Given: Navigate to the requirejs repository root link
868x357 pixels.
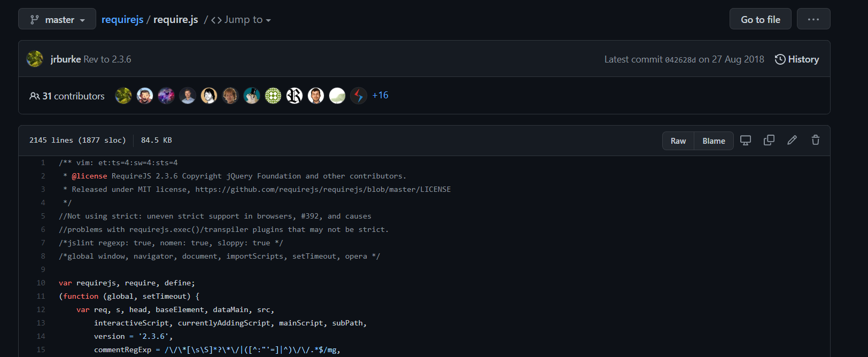Looking at the screenshot, I should pyautogui.click(x=122, y=20).
